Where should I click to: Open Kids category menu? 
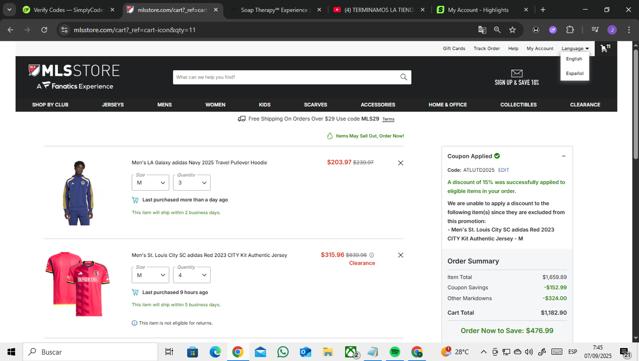pyautogui.click(x=264, y=105)
